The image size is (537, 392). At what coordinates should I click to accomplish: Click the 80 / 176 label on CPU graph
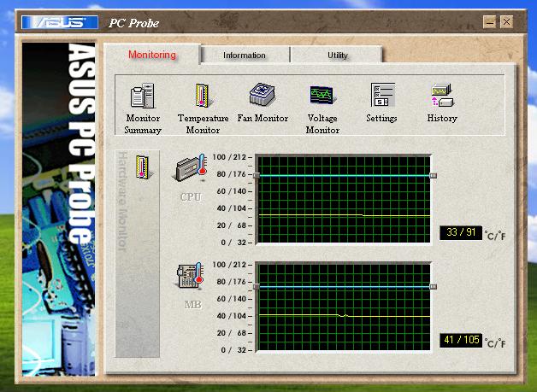click(232, 174)
